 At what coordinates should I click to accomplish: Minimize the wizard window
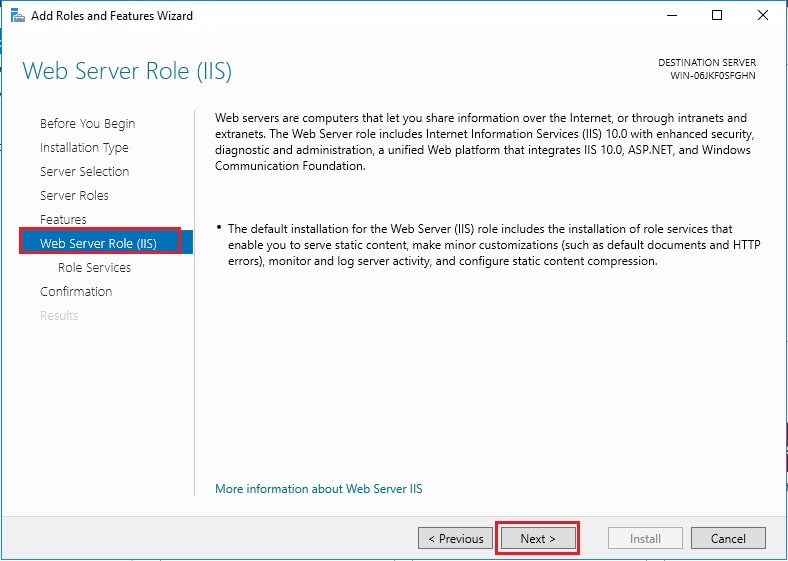point(672,16)
